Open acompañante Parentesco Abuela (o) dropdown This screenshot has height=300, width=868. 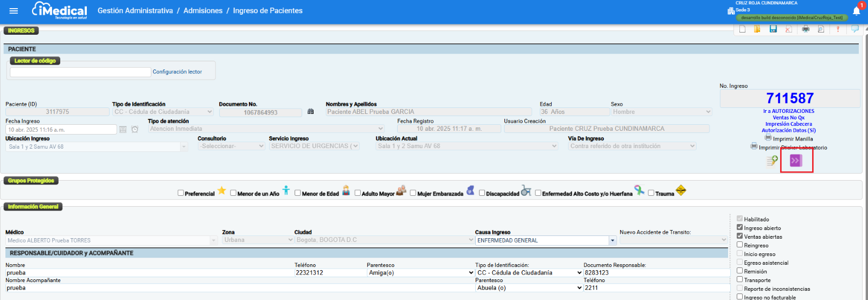coord(529,288)
